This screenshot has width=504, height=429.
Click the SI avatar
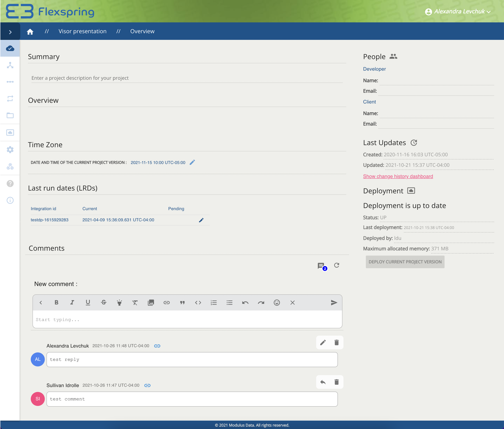point(38,399)
